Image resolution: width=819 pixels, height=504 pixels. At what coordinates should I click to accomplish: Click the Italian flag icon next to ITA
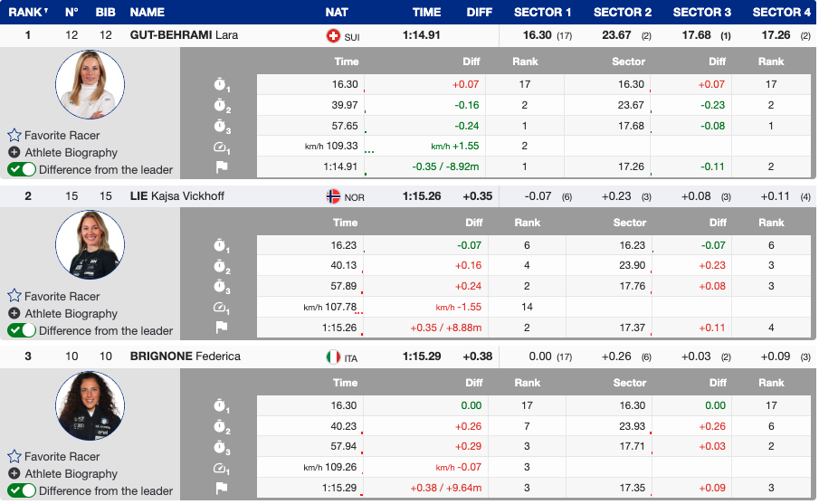333,357
